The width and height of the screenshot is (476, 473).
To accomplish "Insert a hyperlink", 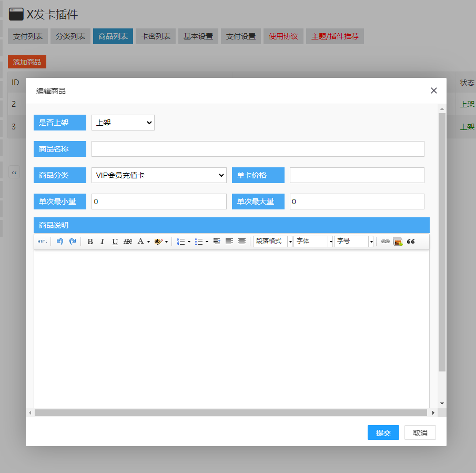I will [386, 241].
